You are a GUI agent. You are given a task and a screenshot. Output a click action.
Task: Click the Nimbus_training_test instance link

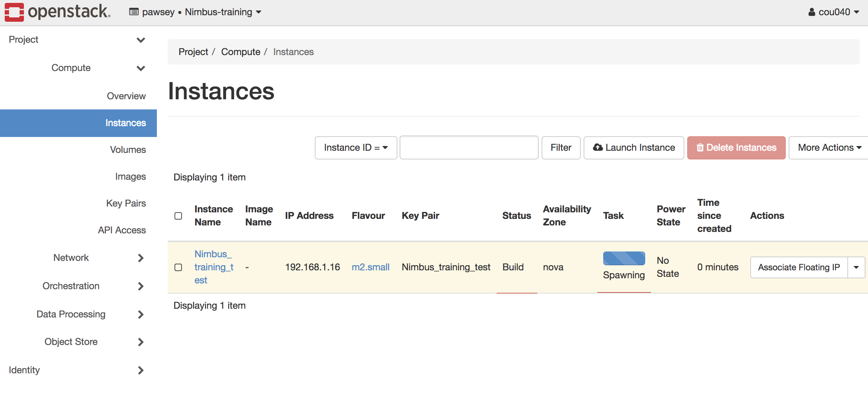pyautogui.click(x=214, y=267)
